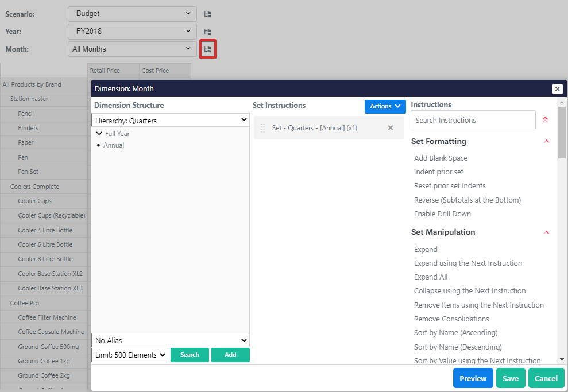Screen dimensions: 568x392
Task: Collapse all instructions with double chevron icon
Action: [x=545, y=120]
